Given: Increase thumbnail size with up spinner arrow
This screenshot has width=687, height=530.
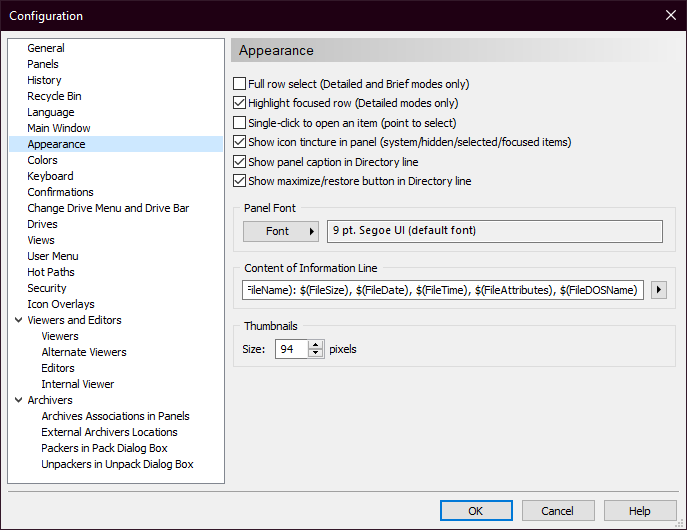Looking at the screenshot, I should (315, 345).
